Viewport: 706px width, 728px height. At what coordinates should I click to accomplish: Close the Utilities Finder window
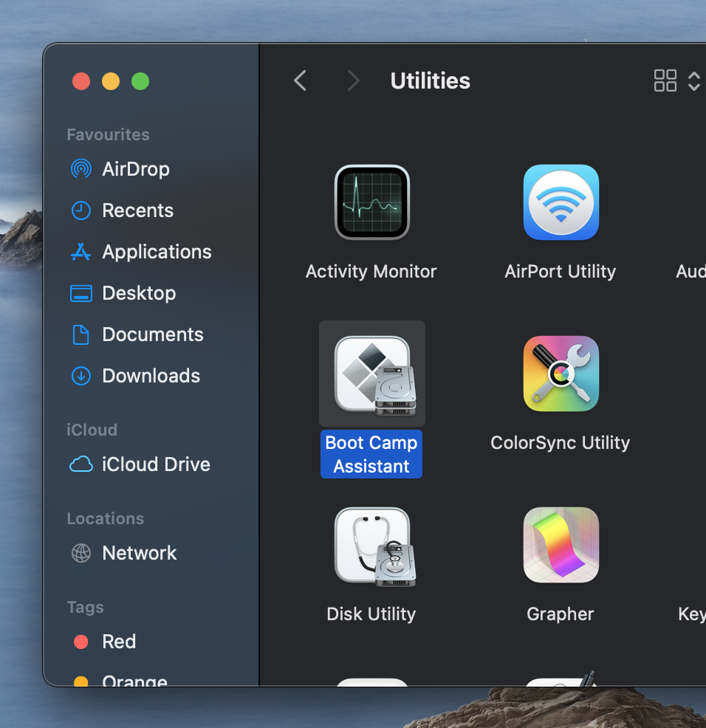click(x=81, y=81)
